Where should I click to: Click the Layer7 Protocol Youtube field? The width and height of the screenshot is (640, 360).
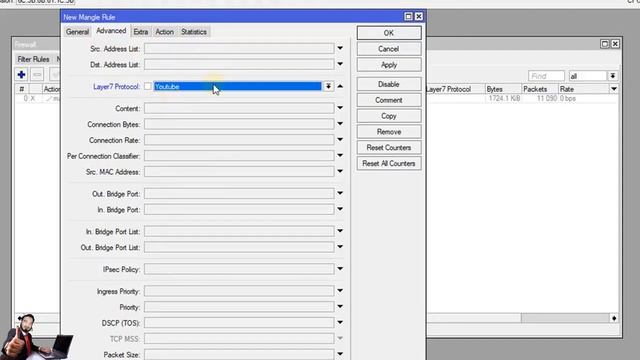(x=238, y=86)
